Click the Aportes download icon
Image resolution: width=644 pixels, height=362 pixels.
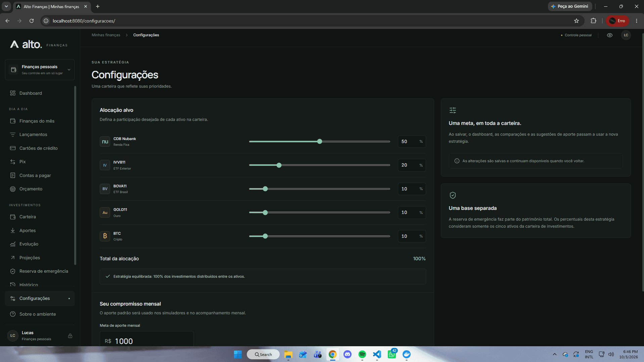(x=13, y=230)
